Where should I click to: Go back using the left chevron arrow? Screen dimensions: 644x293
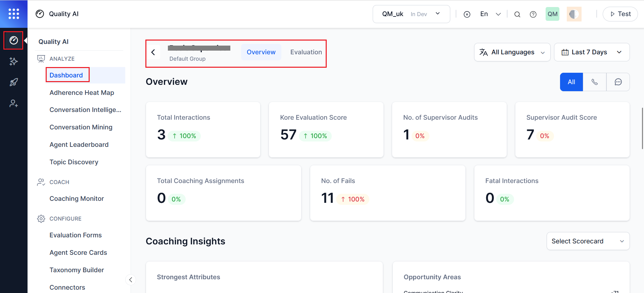(x=153, y=52)
